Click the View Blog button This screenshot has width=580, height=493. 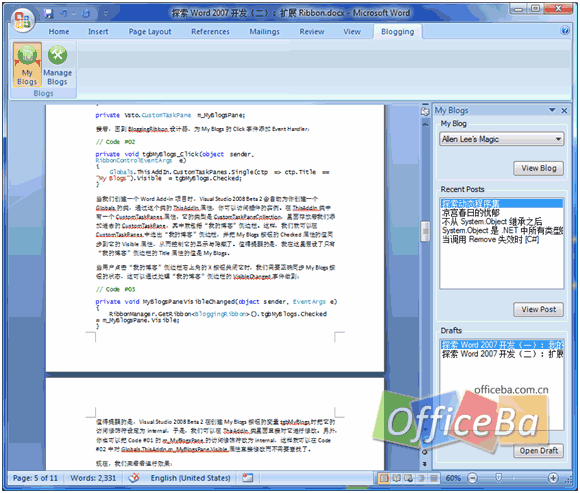tap(539, 168)
